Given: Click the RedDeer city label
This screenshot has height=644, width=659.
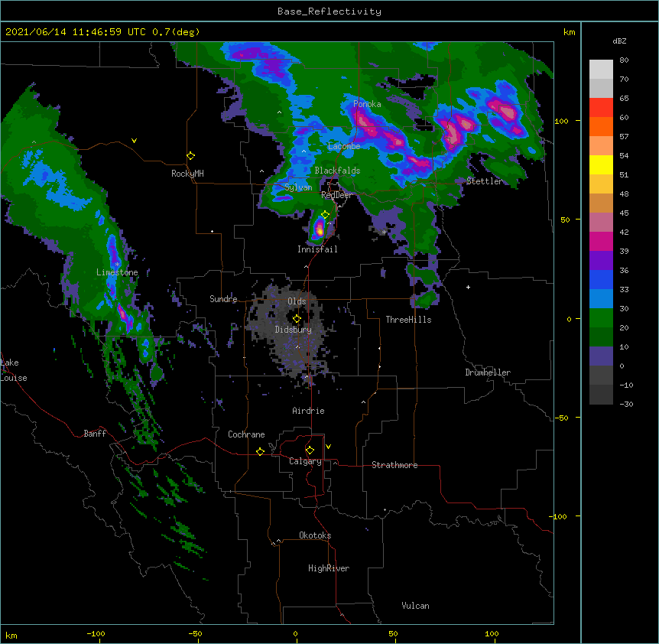Looking at the screenshot, I should pos(336,195).
